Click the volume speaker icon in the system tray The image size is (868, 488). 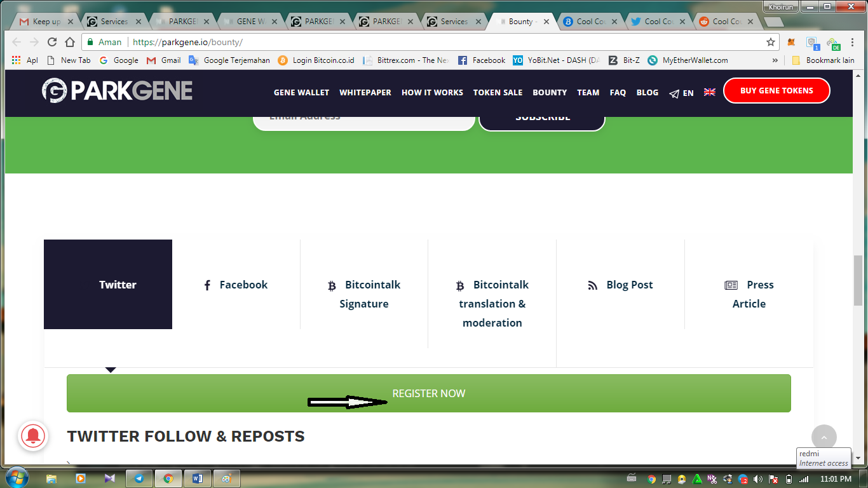[757, 479]
